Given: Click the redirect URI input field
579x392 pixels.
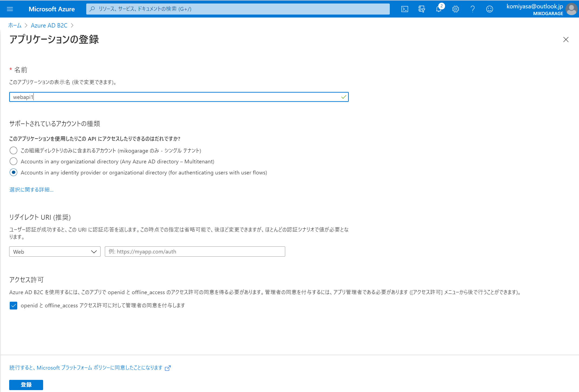Looking at the screenshot, I should tap(195, 252).
